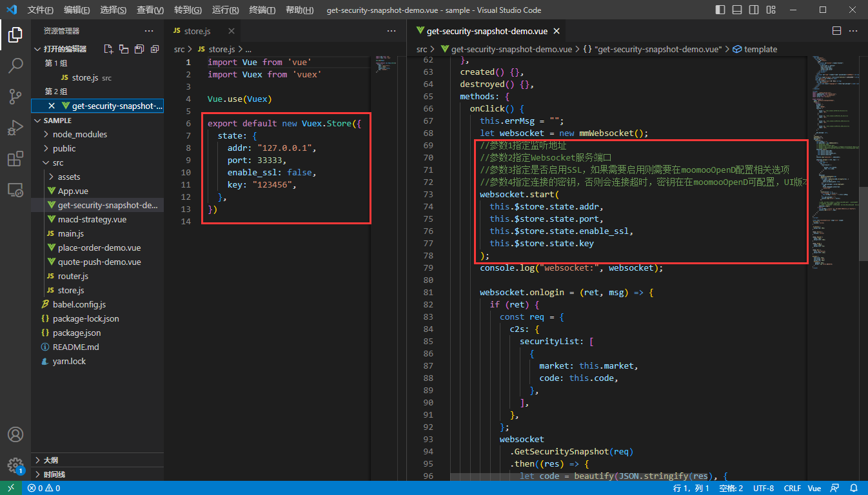Open the Run and Debug view
This screenshot has height=495, width=868.
click(15, 128)
